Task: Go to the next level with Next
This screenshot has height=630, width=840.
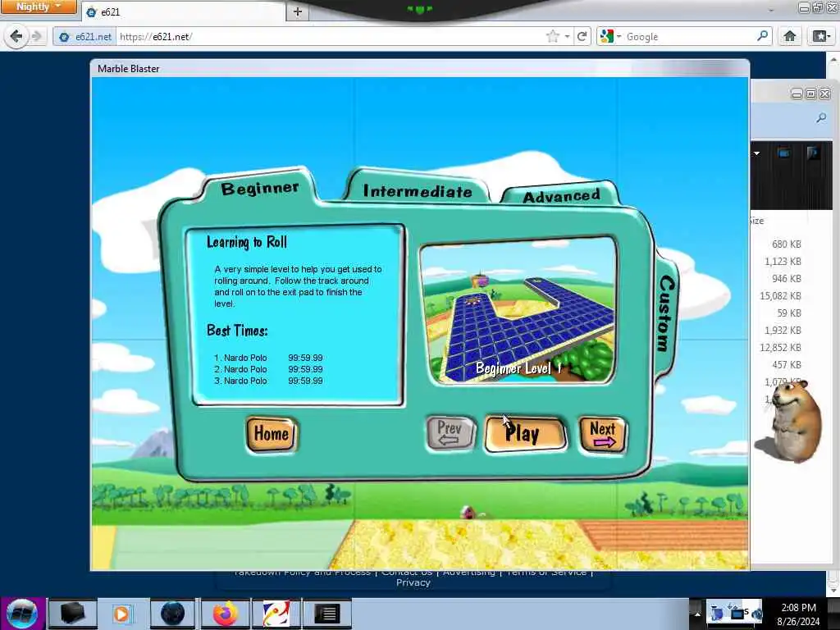Action: tap(603, 434)
